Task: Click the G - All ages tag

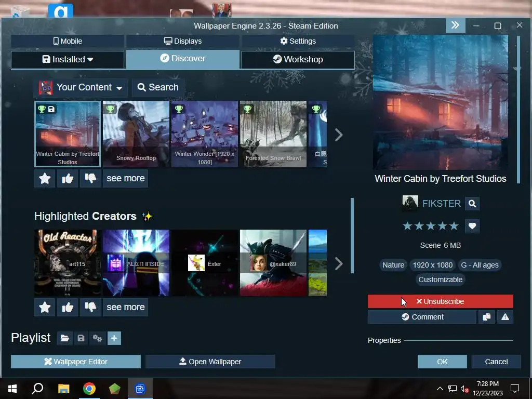Action: pyautogui.click(x=480, y=265)
